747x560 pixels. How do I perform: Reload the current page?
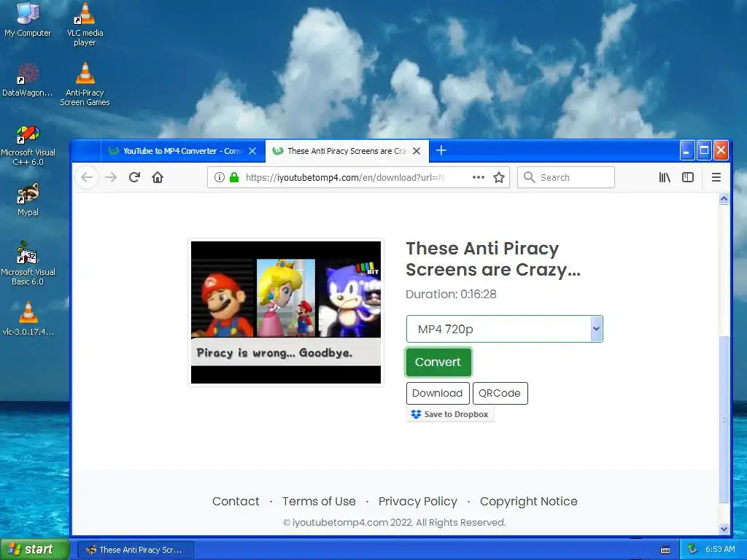pos(134,178)
